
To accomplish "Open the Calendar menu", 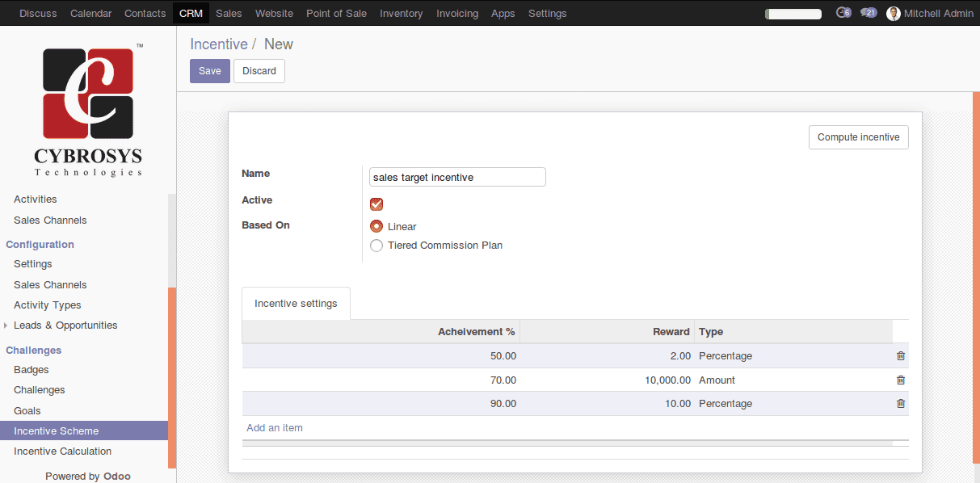I will [x=91, y=14].
